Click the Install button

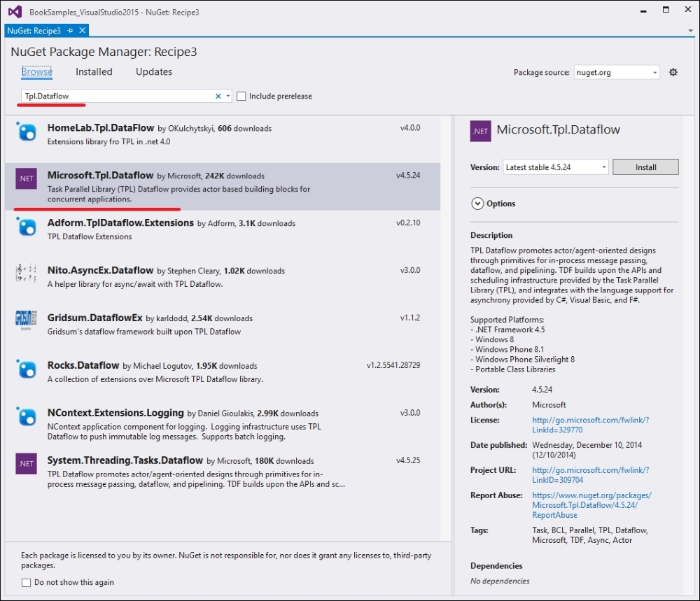(x=645, y=167)
